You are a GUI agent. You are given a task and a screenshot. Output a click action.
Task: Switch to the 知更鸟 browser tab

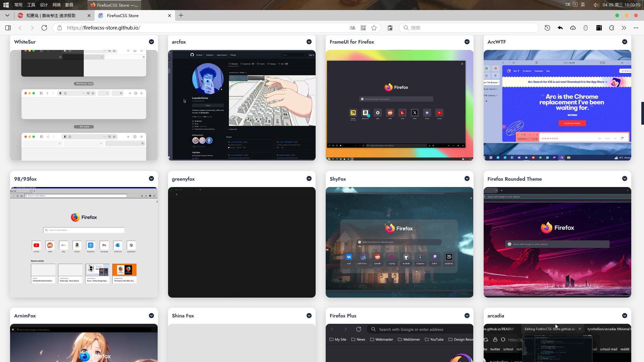coord(51,15)
